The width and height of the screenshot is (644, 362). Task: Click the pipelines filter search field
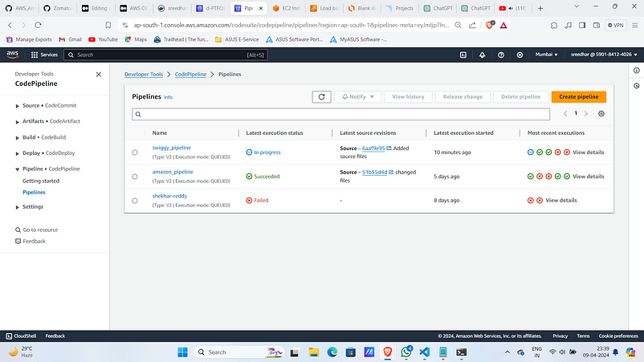341,114
